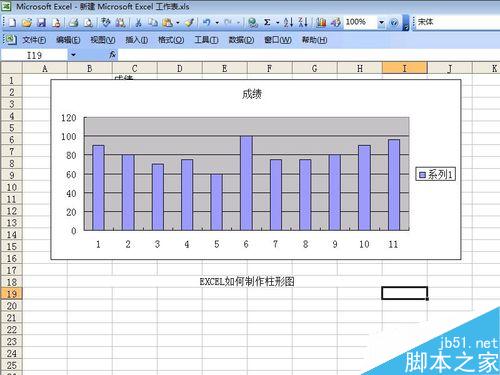Insert a hyperlink with globe icon

click(x=253, y=23)
